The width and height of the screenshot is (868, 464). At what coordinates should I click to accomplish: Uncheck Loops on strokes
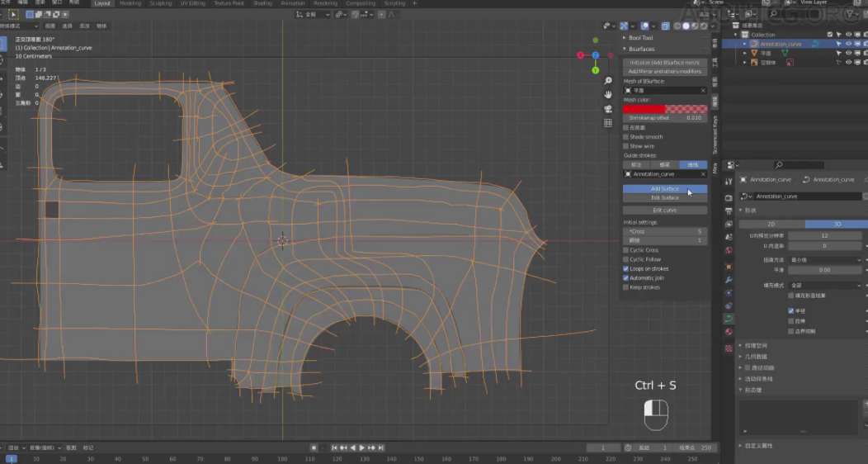(x=625, y=269)
